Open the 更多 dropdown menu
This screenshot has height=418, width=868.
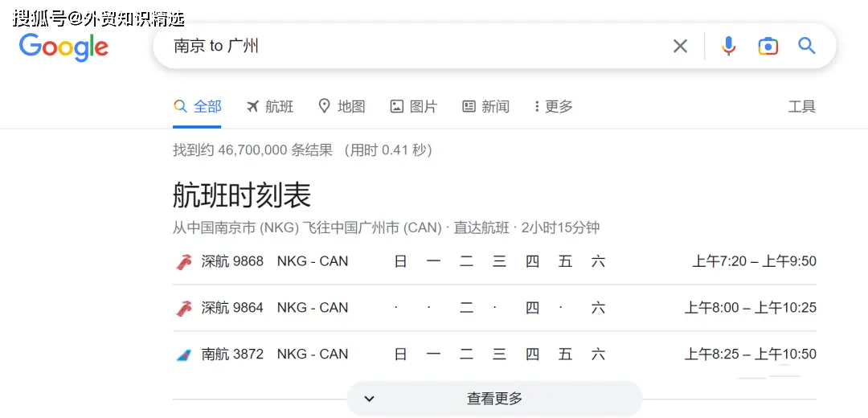click(553, 106)
